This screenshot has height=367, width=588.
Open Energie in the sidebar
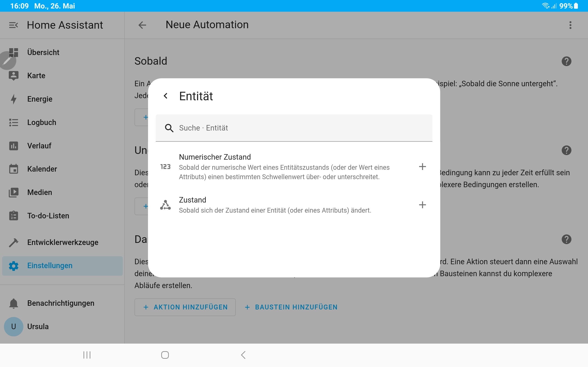(40, 99)
